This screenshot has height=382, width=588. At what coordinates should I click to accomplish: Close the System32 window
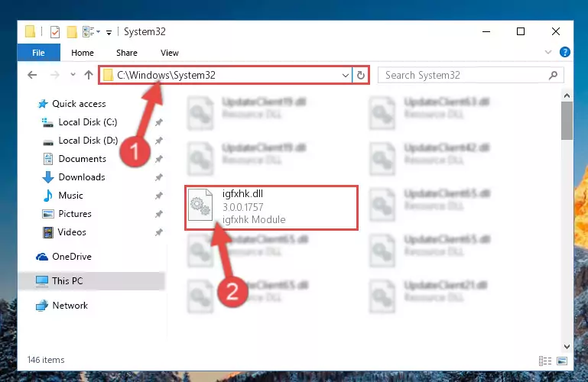click(x=556, y=32)
